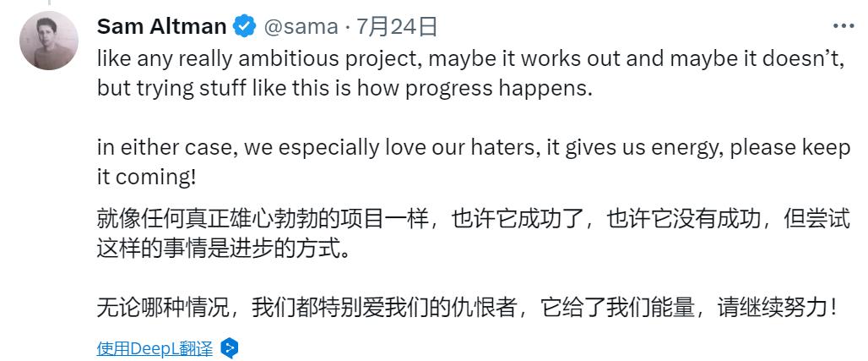Click the 7月24日 tweet date
This screenshot has width=868, height=361.
pos(397,27)
